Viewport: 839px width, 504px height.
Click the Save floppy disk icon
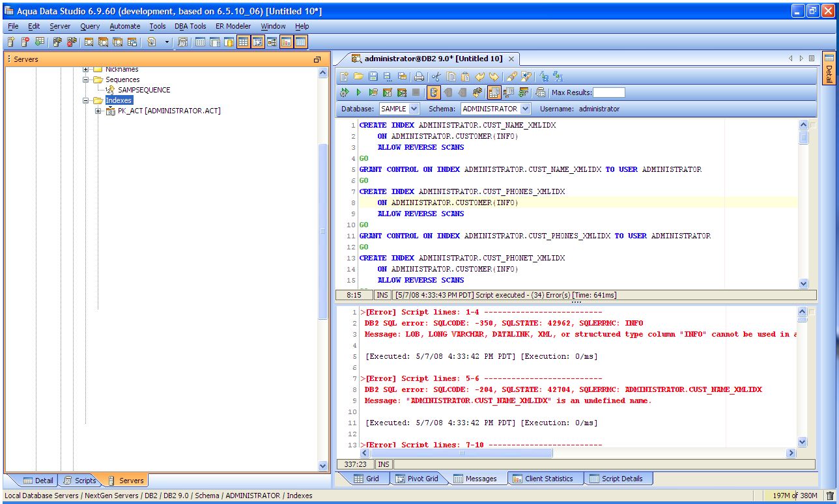373,76
